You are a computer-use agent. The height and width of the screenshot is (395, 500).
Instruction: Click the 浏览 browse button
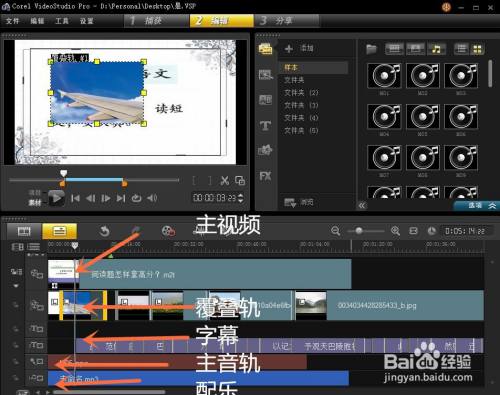tap(299, 202)
